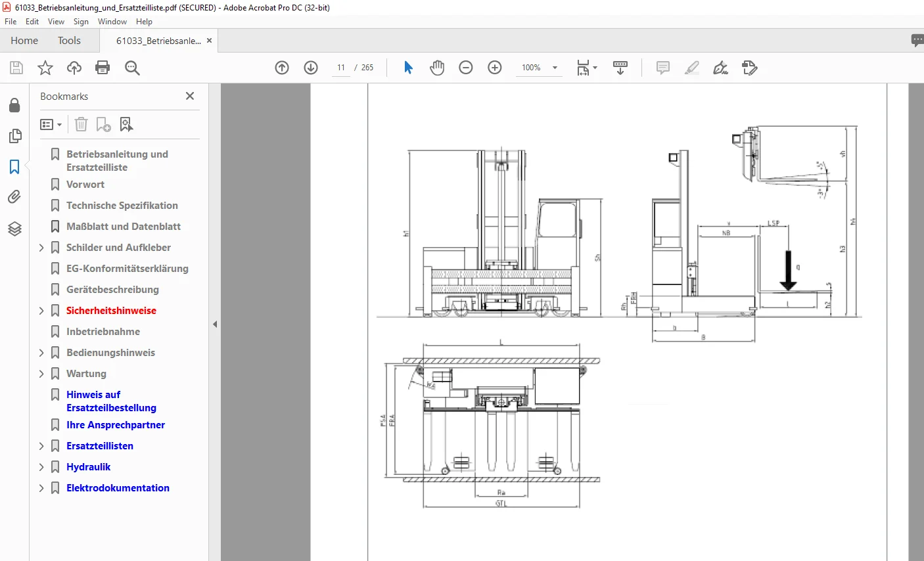Jump to Inbetriebnahme bookmark
Image resolution: width=924 pixels, height=561 pixels.
click(103, 332)
